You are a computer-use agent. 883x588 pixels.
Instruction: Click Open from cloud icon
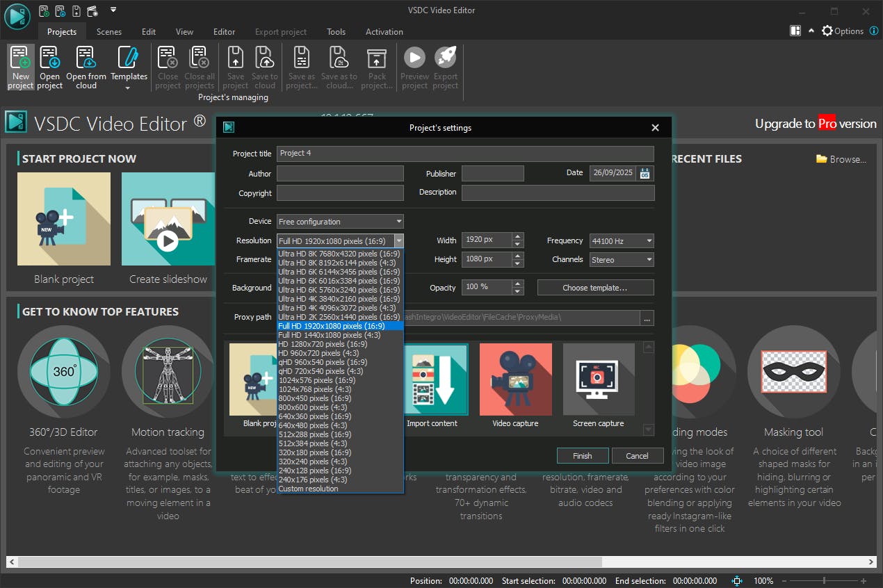(86, 67)
